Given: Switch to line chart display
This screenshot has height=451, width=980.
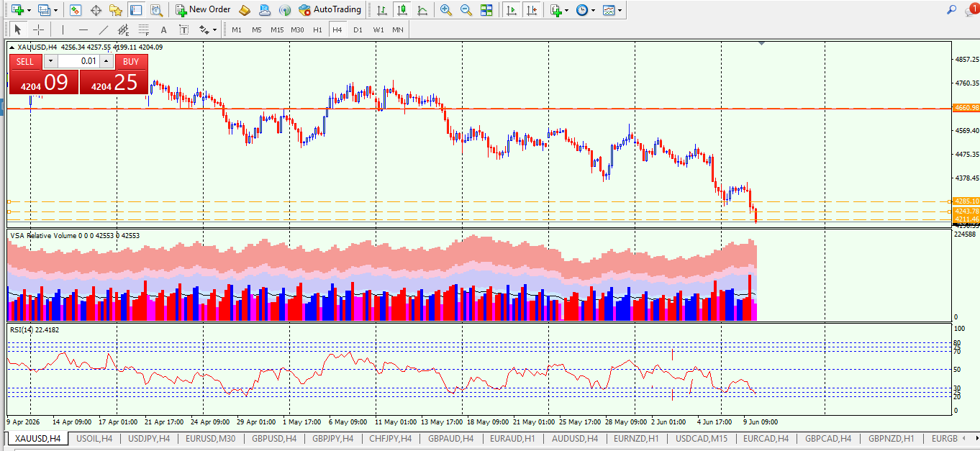Looking at the screenshot, I should click(x=422, y=10).
